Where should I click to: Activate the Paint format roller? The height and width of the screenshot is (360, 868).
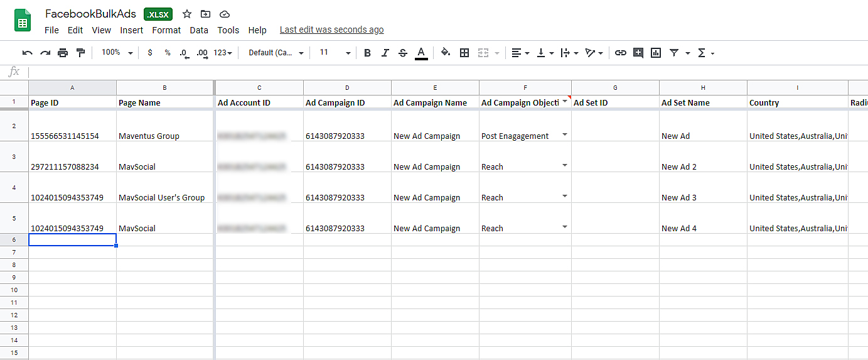[x=80, y=53]
